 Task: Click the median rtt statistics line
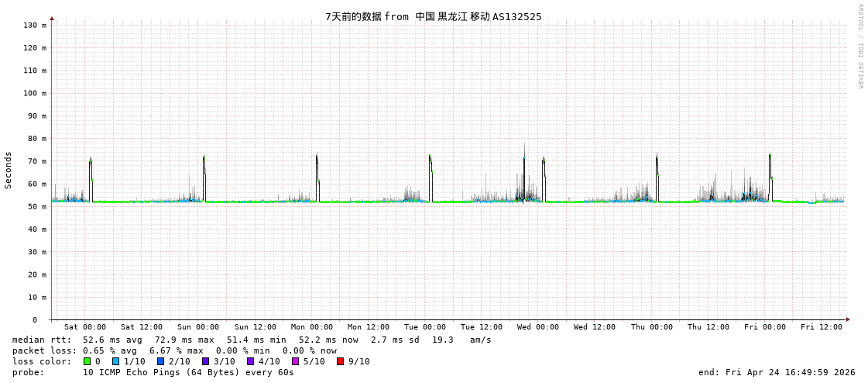[x=252, y=340]
